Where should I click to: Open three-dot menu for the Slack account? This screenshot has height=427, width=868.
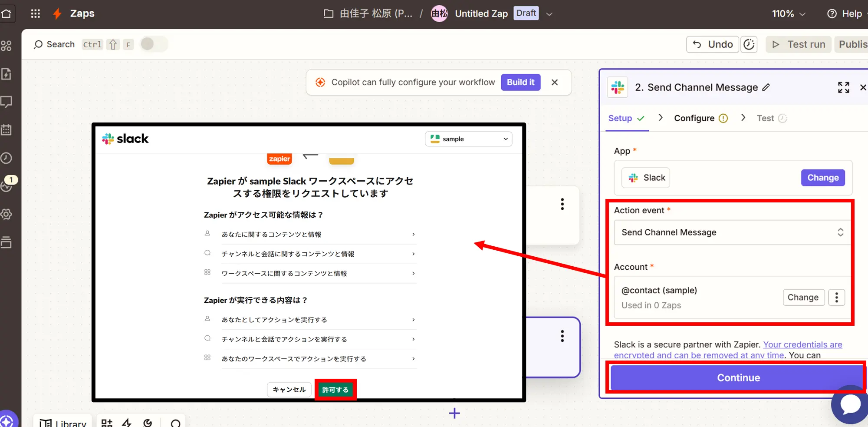(836, 298)
